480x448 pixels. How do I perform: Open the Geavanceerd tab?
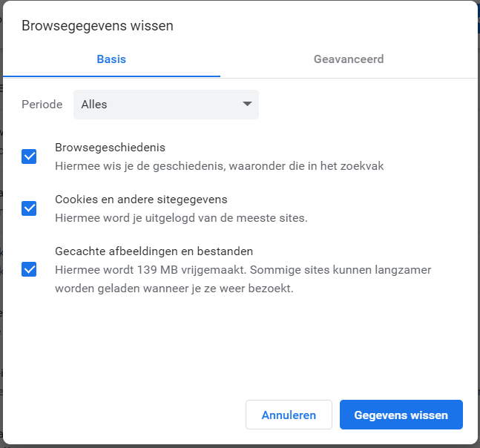[x=349, y=59]
